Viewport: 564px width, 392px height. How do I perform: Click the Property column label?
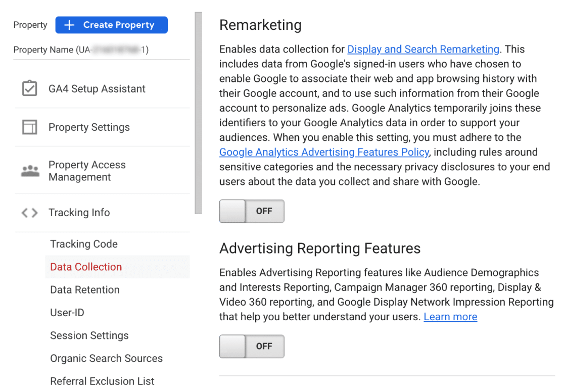pyautogui.click(x=30, y=25)
